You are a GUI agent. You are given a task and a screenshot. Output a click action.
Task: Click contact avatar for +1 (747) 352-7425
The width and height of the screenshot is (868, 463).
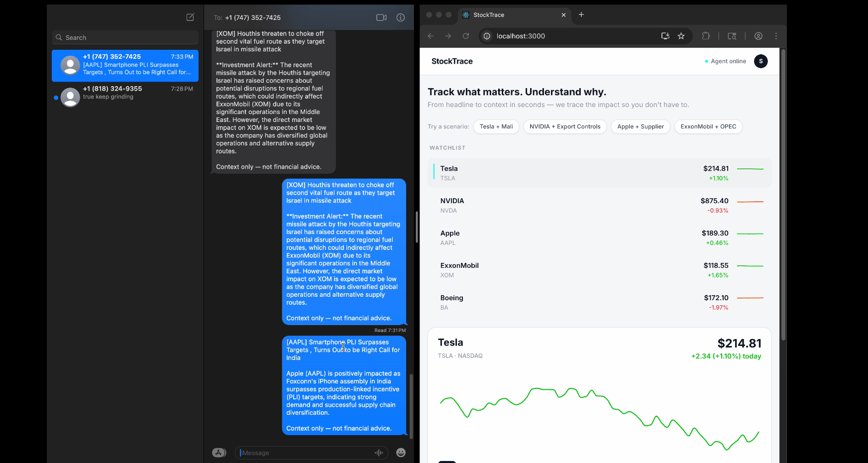point(70,65)
